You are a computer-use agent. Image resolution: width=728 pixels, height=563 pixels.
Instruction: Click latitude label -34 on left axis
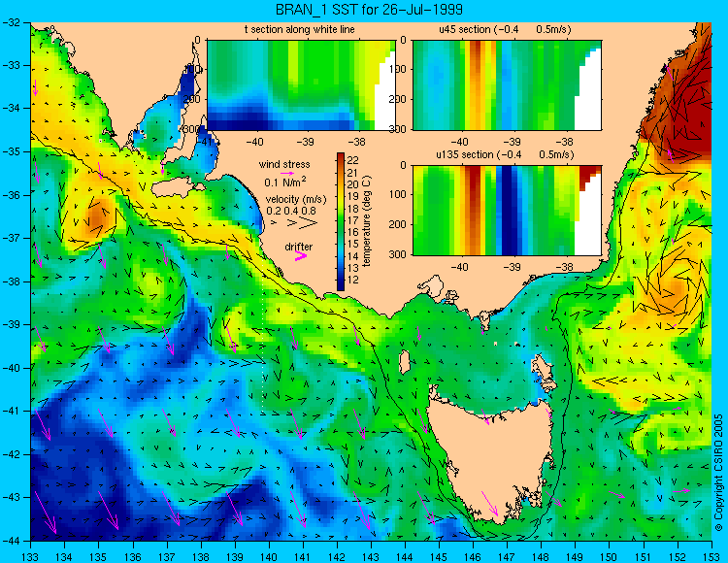[x=11, y=108]
